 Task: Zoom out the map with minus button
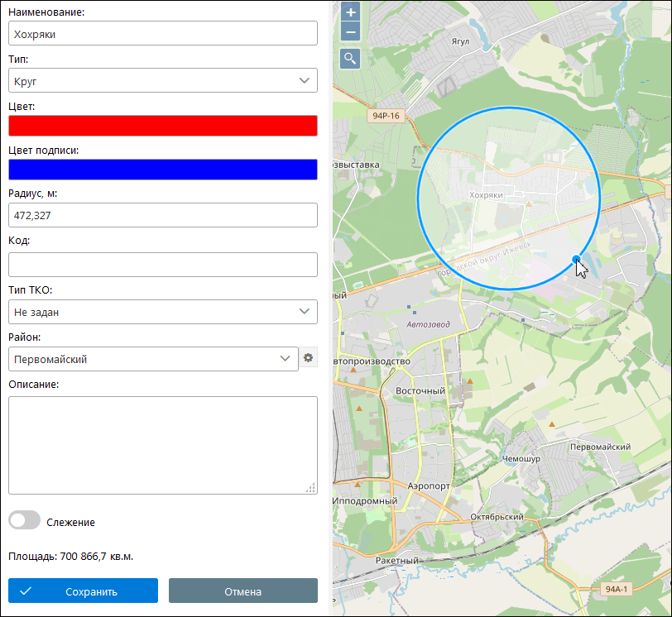[350, 32]
